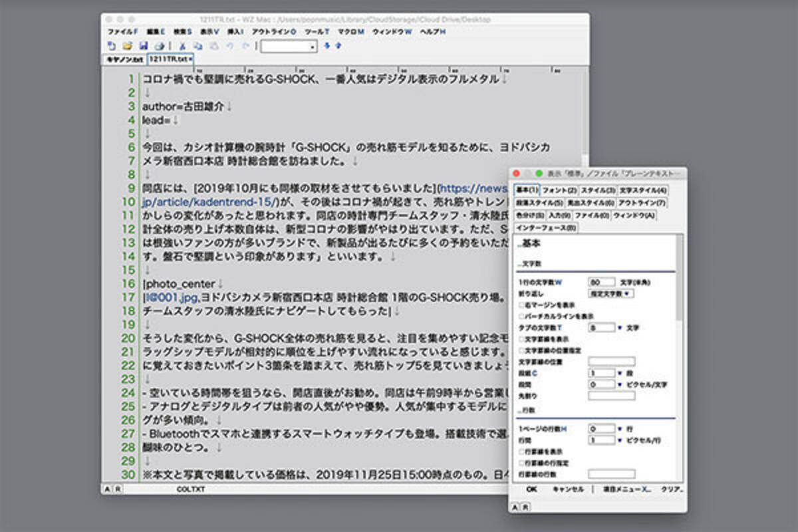798x532 pixels.
Task: Toggle the バーチカルラインを表示 checkbox
Action: (521, 316)
